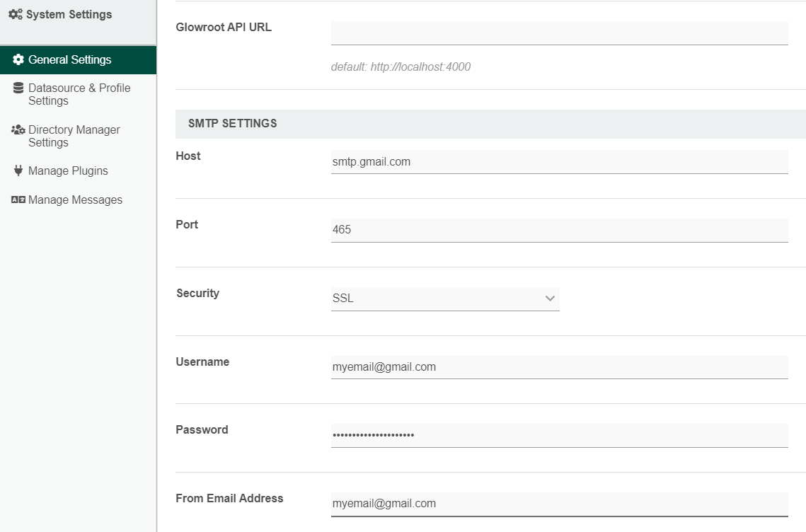Image resolution: width=806 pixels, height=532 pixels.
Task: Click the plug icon for Manage Plugins
Action: coord(18,171)
